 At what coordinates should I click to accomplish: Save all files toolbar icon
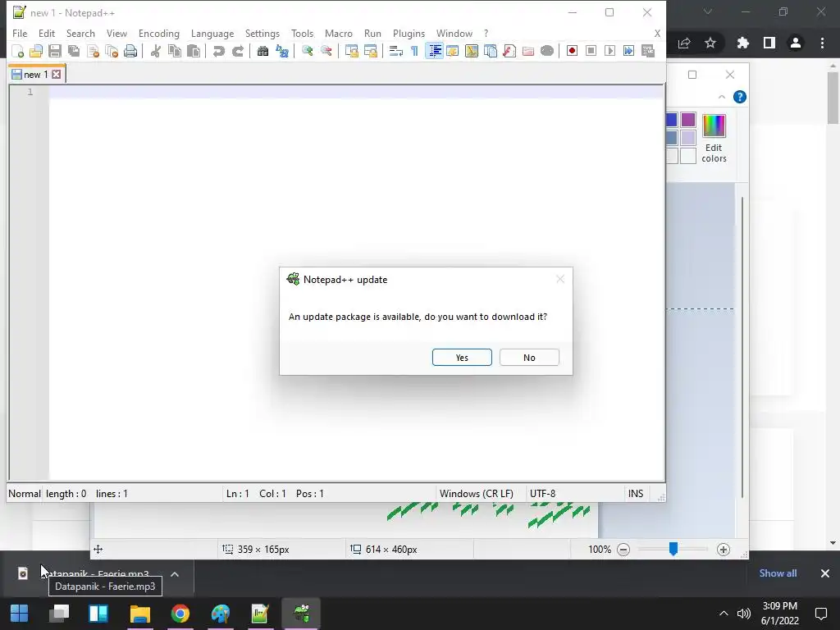point(74,51)
